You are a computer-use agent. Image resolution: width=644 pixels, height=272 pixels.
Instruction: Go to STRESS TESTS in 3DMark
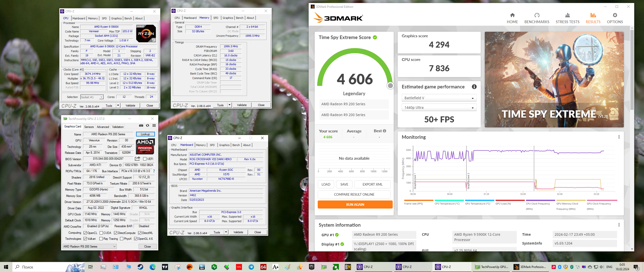[567, 18]
